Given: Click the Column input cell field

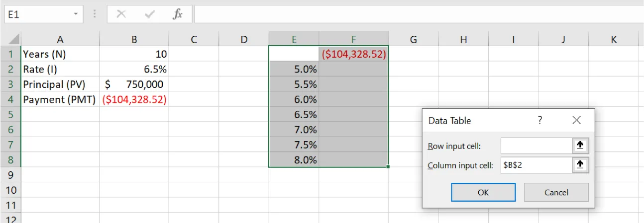Looking at the screenshot, I should (536, 165).
